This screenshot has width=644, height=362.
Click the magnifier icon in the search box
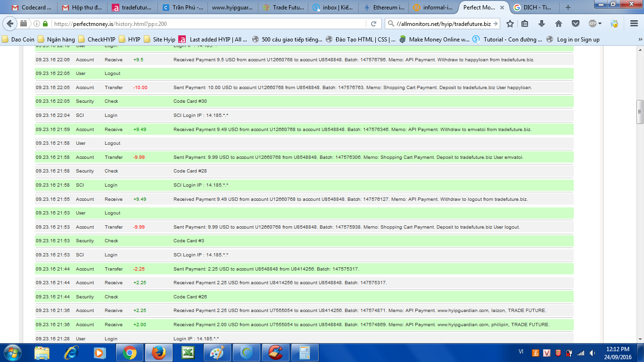click(391, 24)
